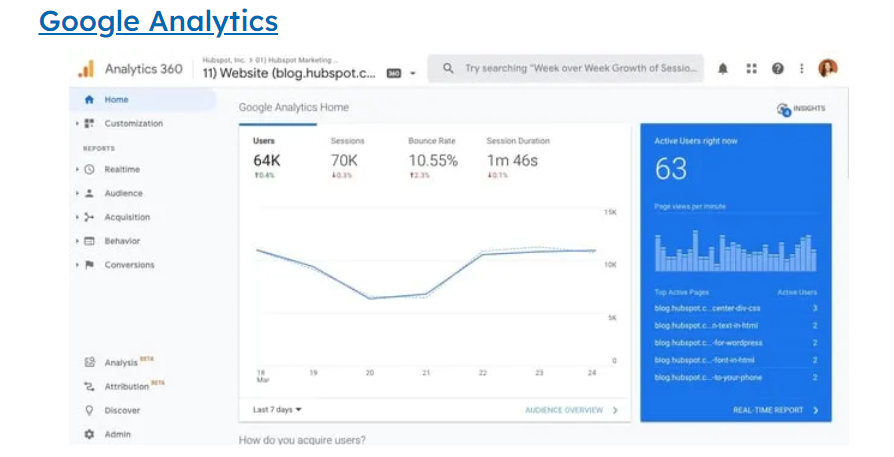Image resolution: width=894 pixels, height=457 pixels.
Task: Open the blog.hubspot n-text-in-html page row
Action: 735,326
